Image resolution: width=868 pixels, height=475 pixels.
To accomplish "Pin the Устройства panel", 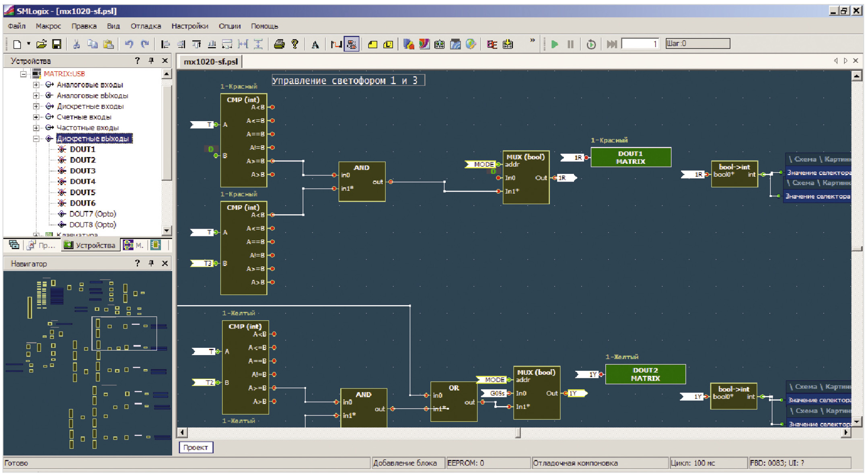I will [151, 61].
